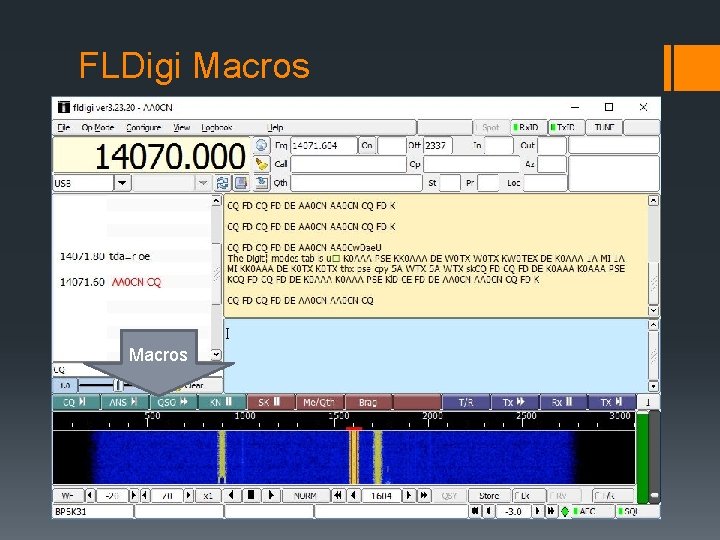Open the Logbook menu

pos(217,127)
